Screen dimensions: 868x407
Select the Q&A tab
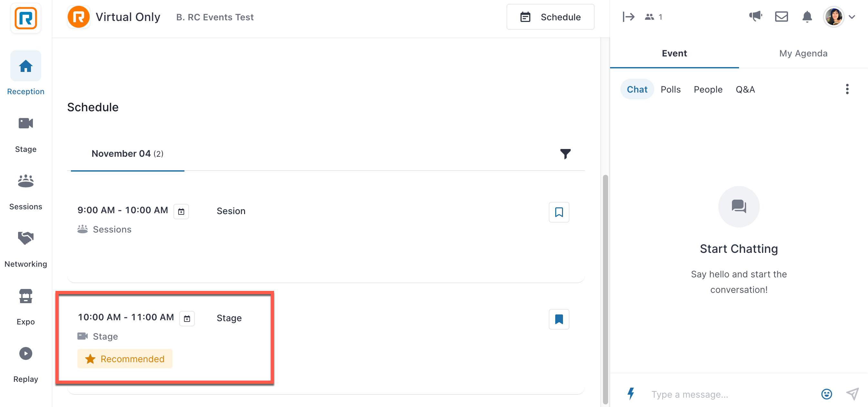coord(745,89)
